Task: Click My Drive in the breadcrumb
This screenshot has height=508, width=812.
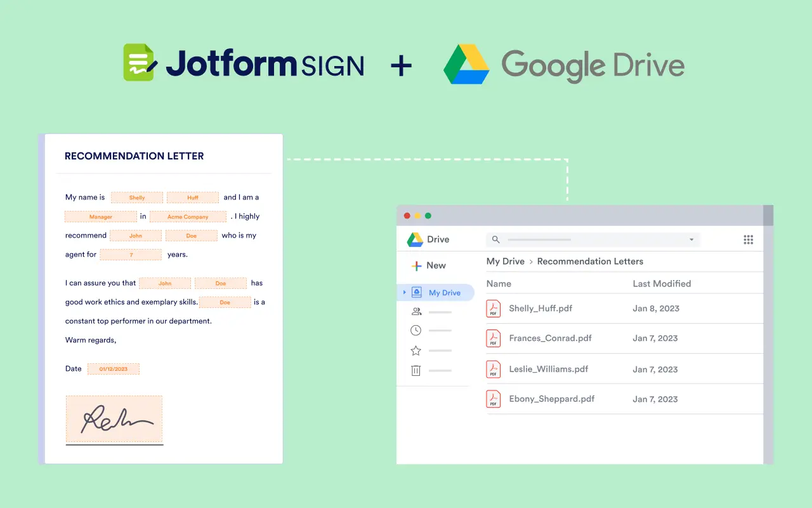Action: pos(505,261)
